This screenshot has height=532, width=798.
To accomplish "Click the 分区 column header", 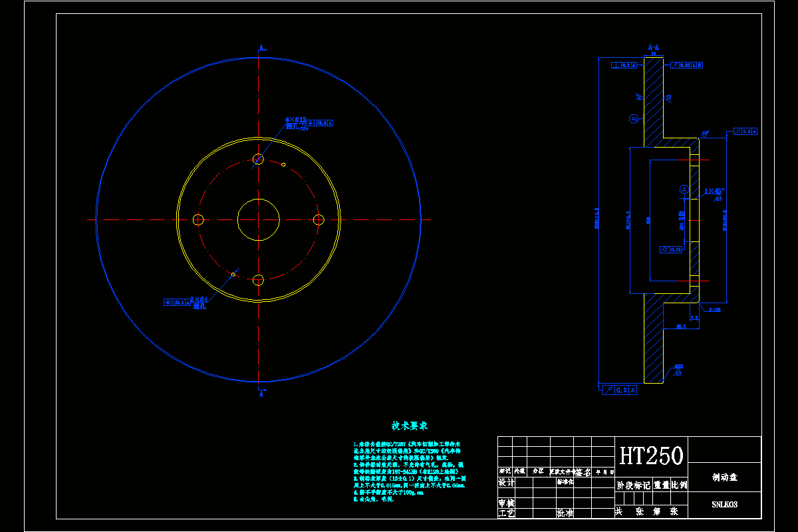I will tap(537, 471).
